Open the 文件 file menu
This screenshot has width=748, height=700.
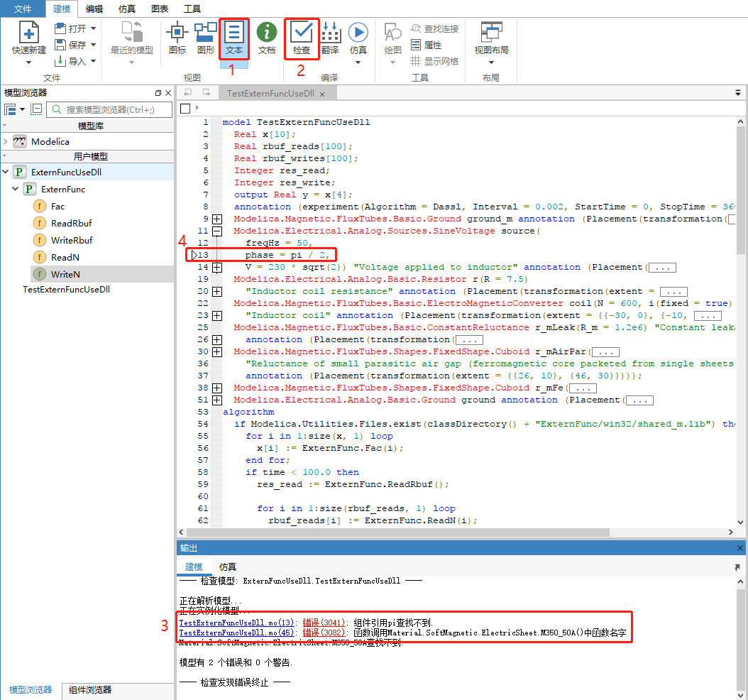pyautogui.click(x=23, y=9)
